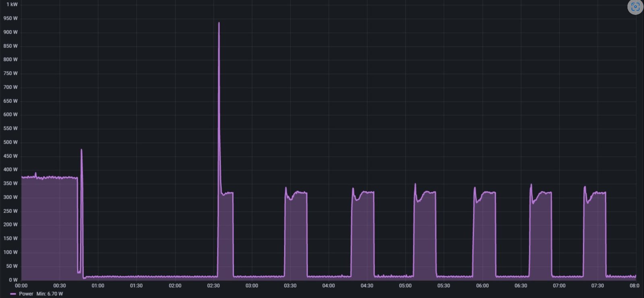Click the 950 W y-axis label
644x298 pixels.
10,18
